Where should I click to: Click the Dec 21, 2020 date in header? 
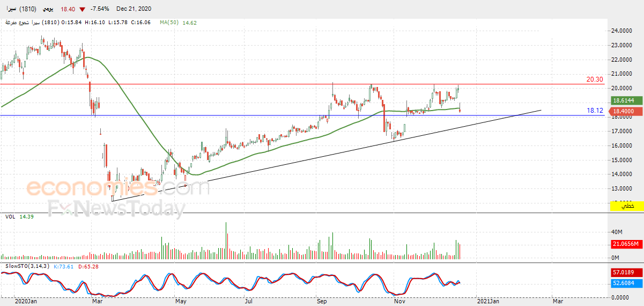point(133,10)
